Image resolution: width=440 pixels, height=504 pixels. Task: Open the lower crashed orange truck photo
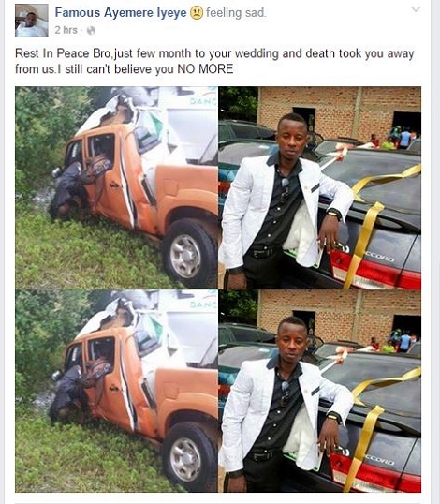pos(116,392)
